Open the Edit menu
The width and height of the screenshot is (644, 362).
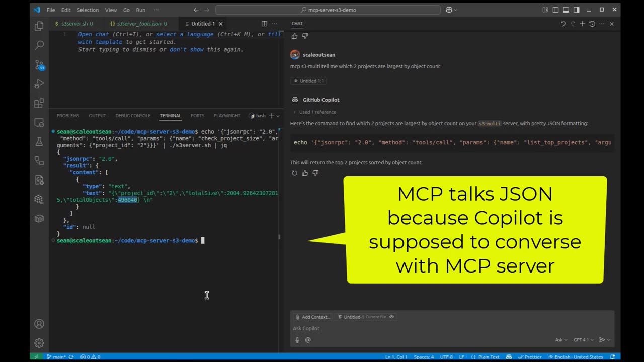click(66, 10)
